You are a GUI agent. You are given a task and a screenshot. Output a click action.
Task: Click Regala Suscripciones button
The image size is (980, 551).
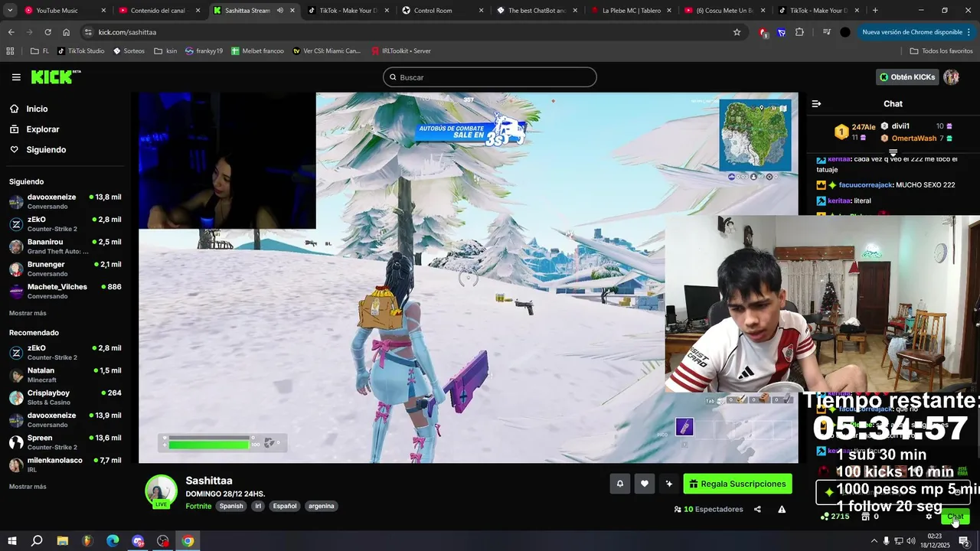[737, 484]
